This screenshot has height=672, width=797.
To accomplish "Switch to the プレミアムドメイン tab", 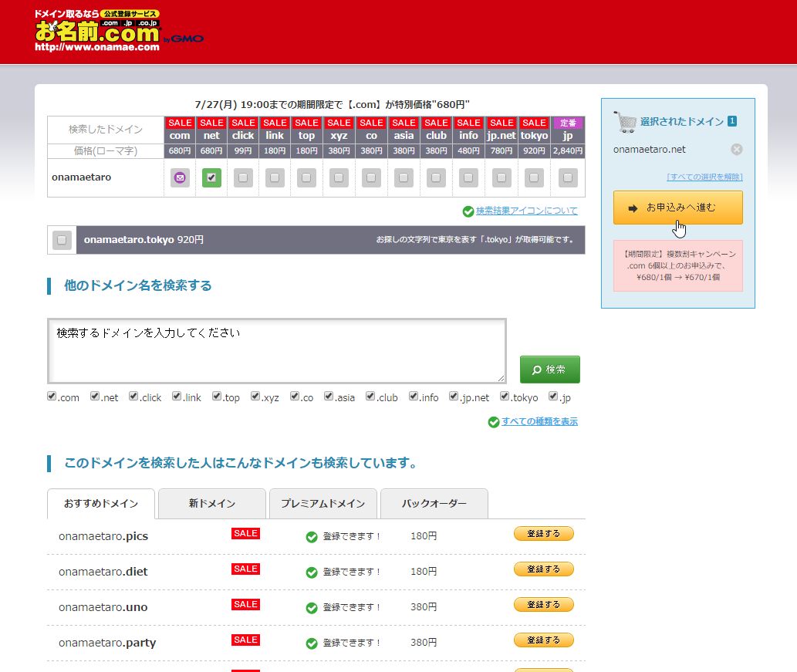I will click(x=323, y=504).
